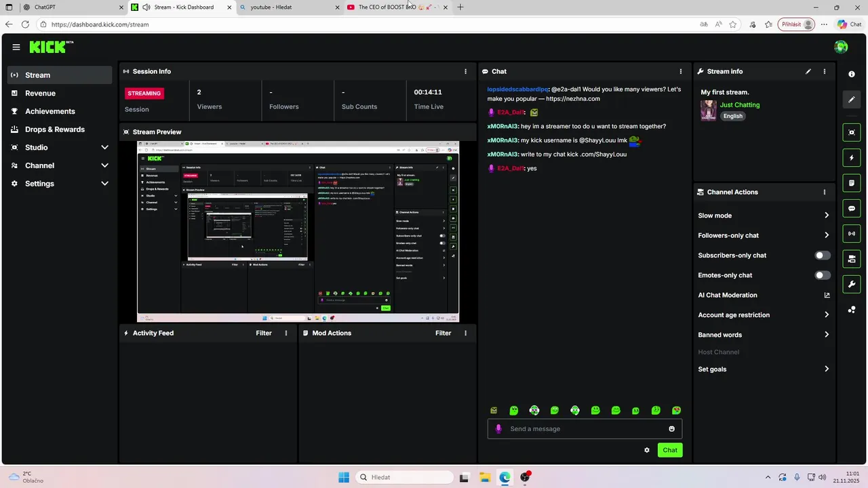Open Drops & Rewards page
This screenshot has height=488, width=868.
60,129
